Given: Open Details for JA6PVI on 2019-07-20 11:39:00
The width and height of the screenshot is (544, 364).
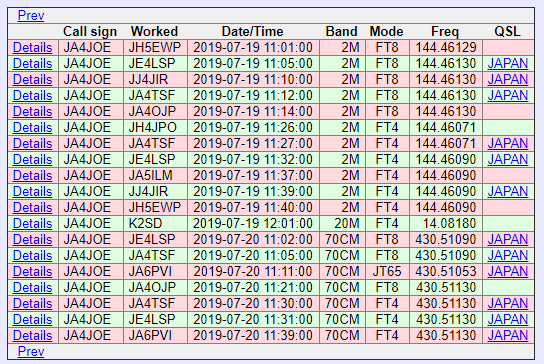Looking at the screenshot, I should click(32, 335).
